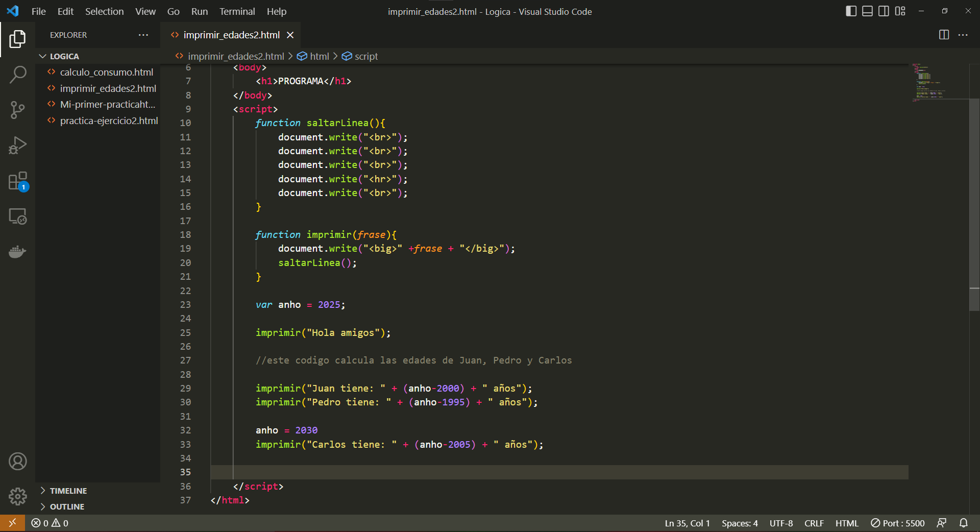Click the editor vertical scrollbar thumb

coord(974,204)
